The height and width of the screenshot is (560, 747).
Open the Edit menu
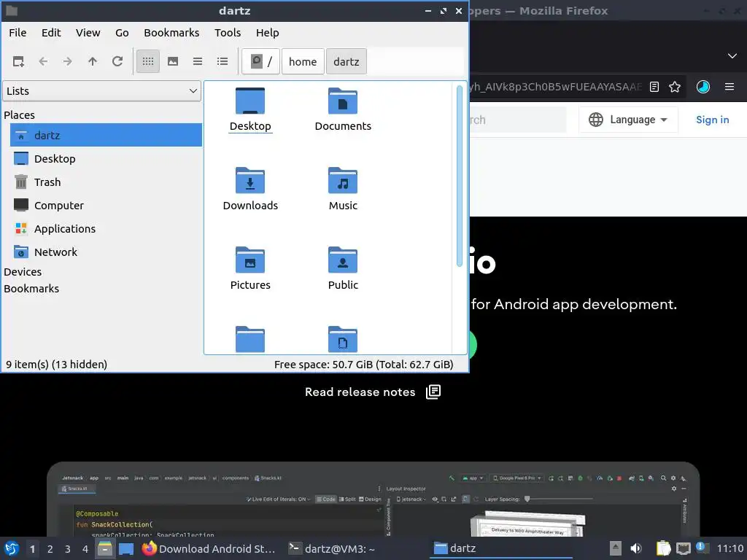(51, 33)
